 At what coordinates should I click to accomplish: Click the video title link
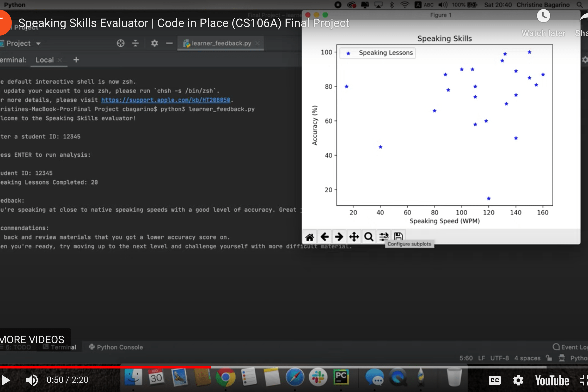[x=184, y=23]
